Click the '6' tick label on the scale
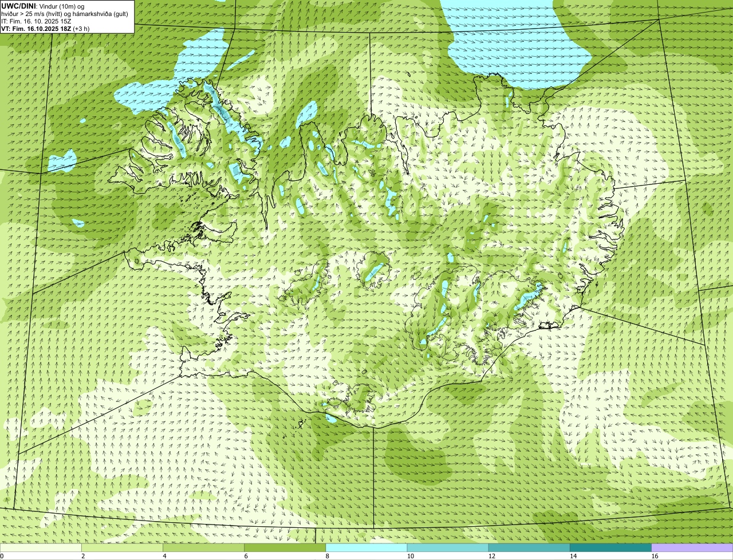 click(x=246, y=556)
